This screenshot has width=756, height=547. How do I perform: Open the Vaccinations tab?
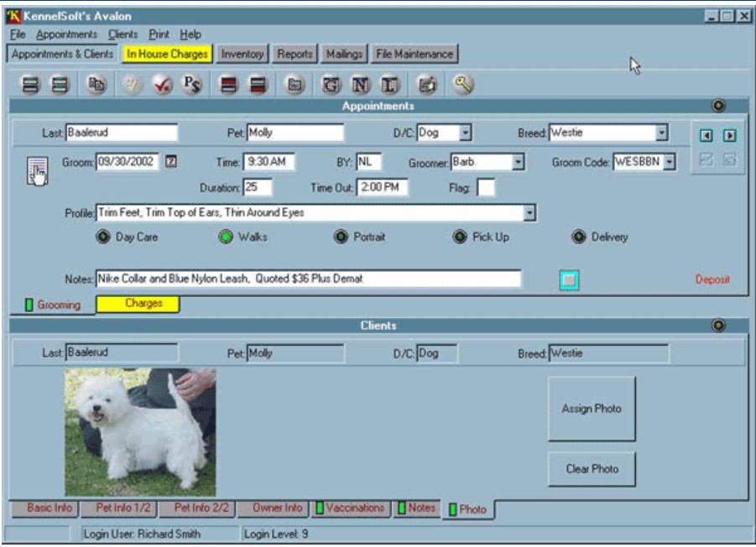(x=351, y=508)
